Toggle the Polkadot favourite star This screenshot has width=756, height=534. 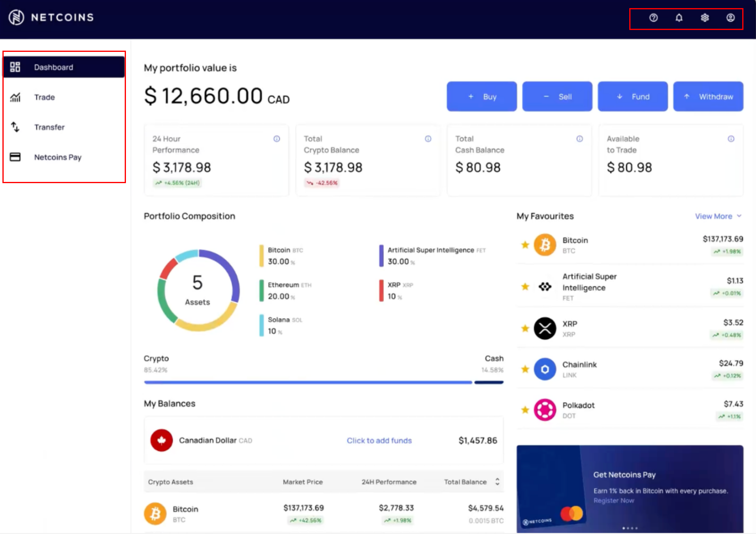click(x=525, y=410)
